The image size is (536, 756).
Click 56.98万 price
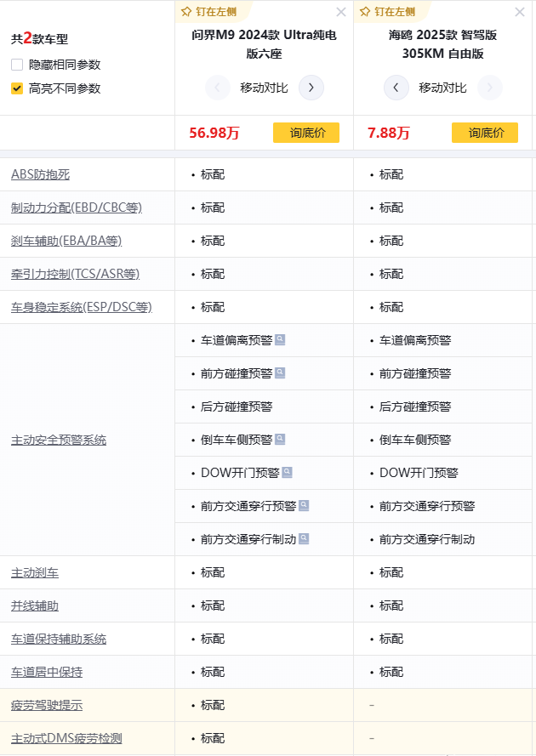214,133
